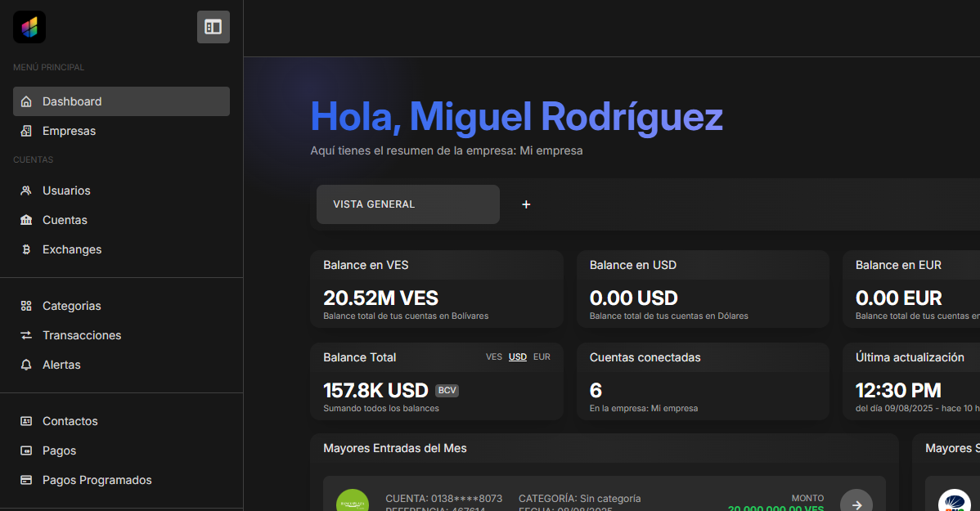Screen dimensions: 980x511
Task: Click the Balance en EUR card
Action: coord(911,289)
